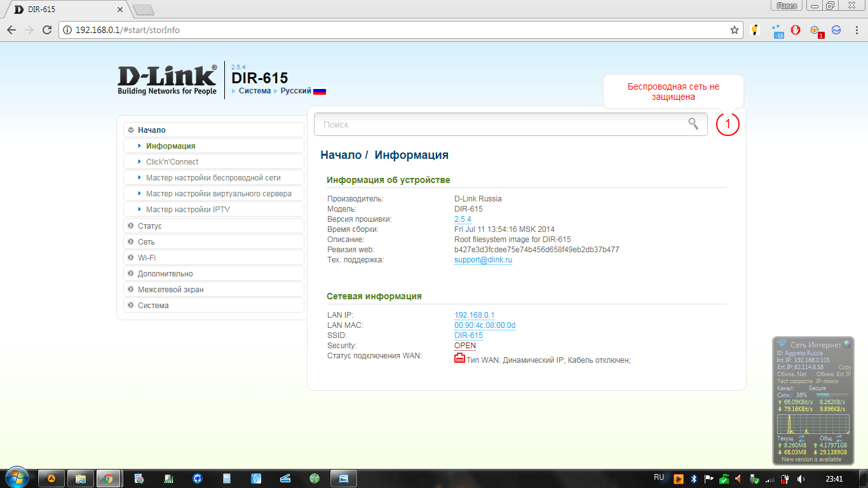The width and height of the screenshot is (868, 488).
Task: Open the Русский language dropdown
Action: click(x=295, y=91)
